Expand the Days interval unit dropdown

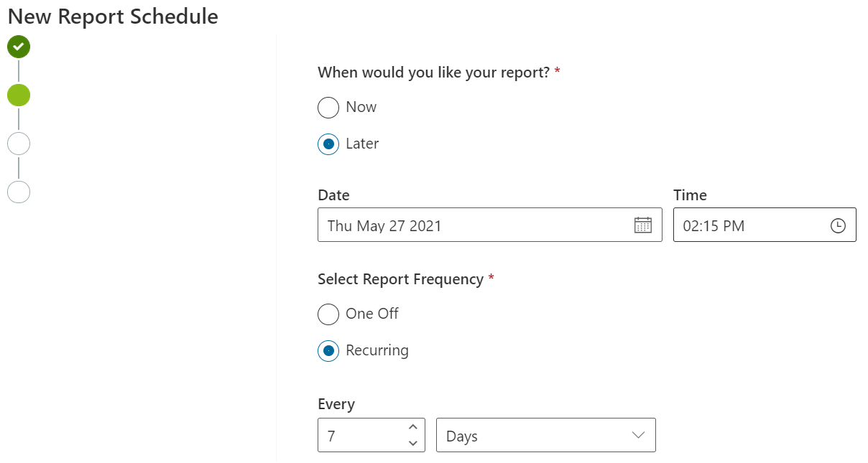pos(545,436)
